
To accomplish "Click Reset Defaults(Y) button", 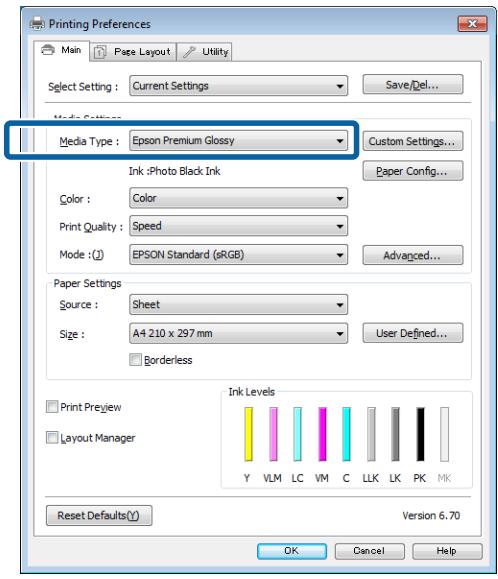I will coord(99,515).
